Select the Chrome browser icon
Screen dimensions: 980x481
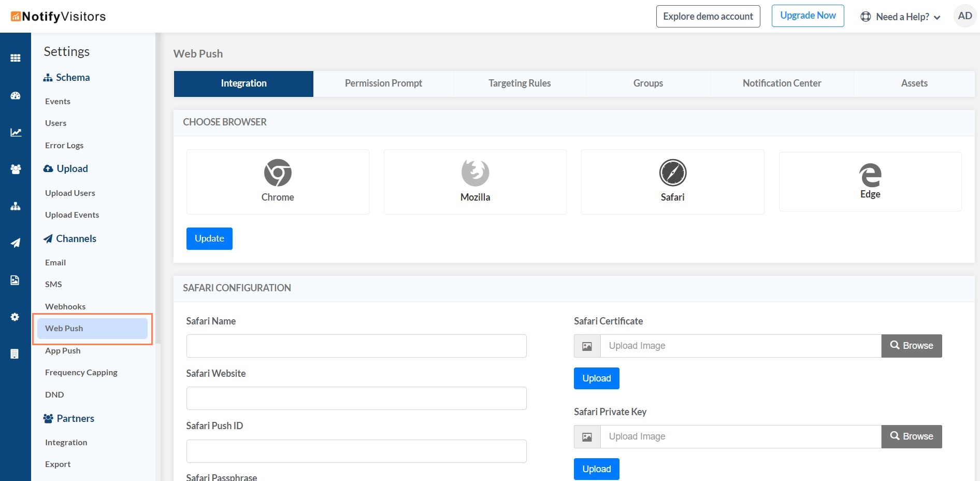[x=278, y=173]
